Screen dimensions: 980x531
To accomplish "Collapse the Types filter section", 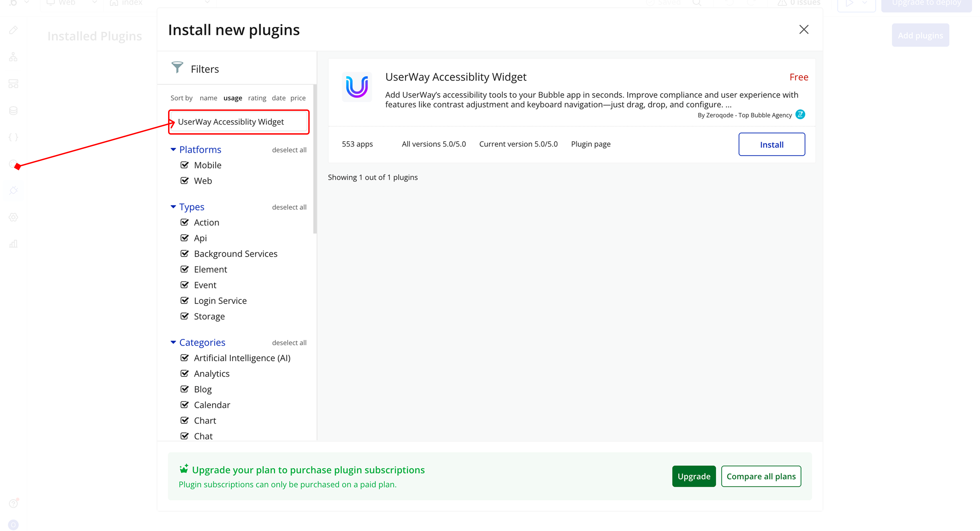I will [x=173, y=207].
